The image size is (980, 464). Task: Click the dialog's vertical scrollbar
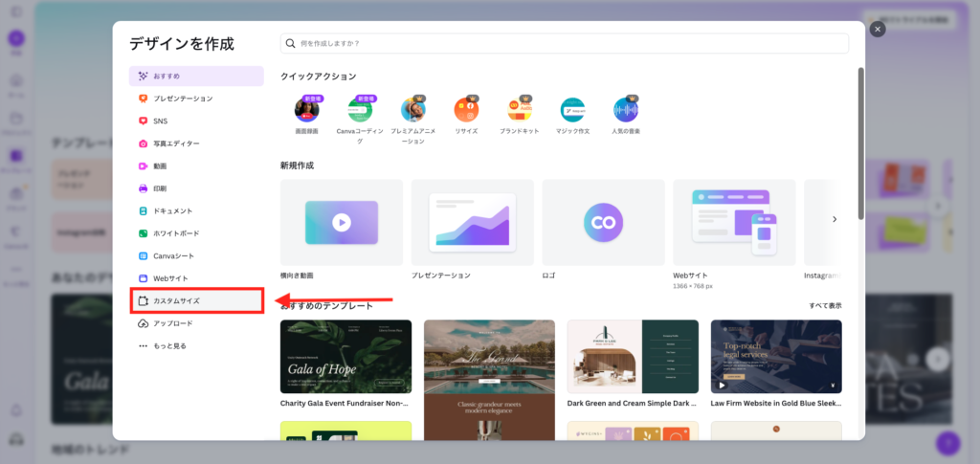click(860, 143)
